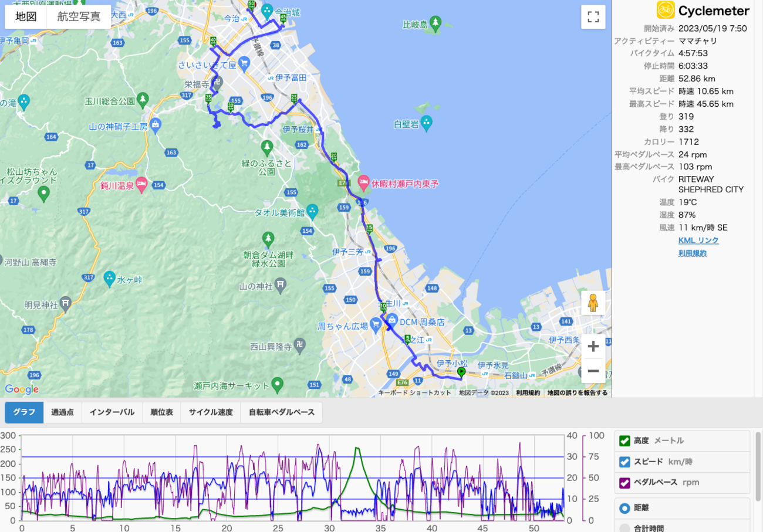The width and height of the screenshot is (763, 532).
Task: Select 白壁岩 landmark pin
Action: click(426, 124)
